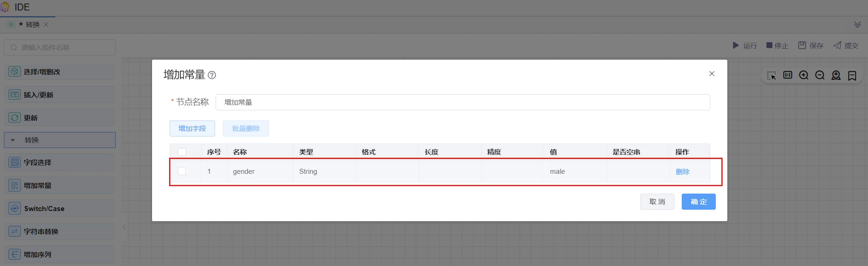Select the 字符串替换 component icon
The height and width of the screenshot is (266, 868).
[x=14, y=231]
